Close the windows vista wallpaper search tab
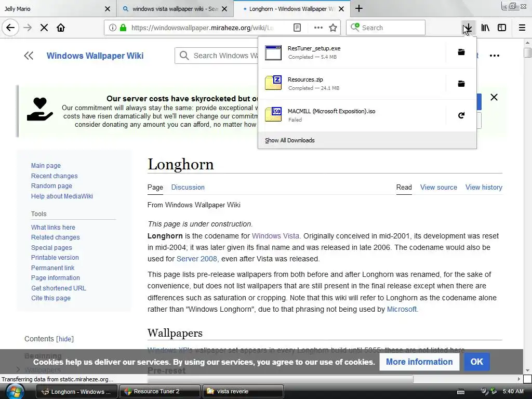 [224, 9]
